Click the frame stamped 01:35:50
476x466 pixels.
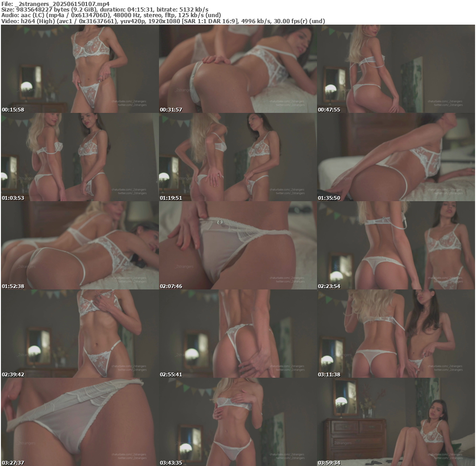click(396, 157)
